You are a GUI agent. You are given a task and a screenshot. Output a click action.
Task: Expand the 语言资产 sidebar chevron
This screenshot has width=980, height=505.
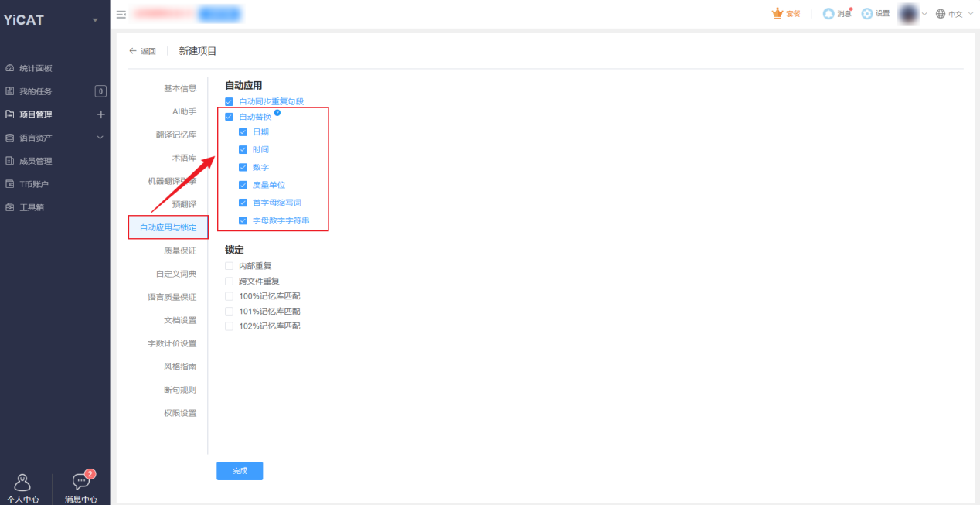point(100,138)
